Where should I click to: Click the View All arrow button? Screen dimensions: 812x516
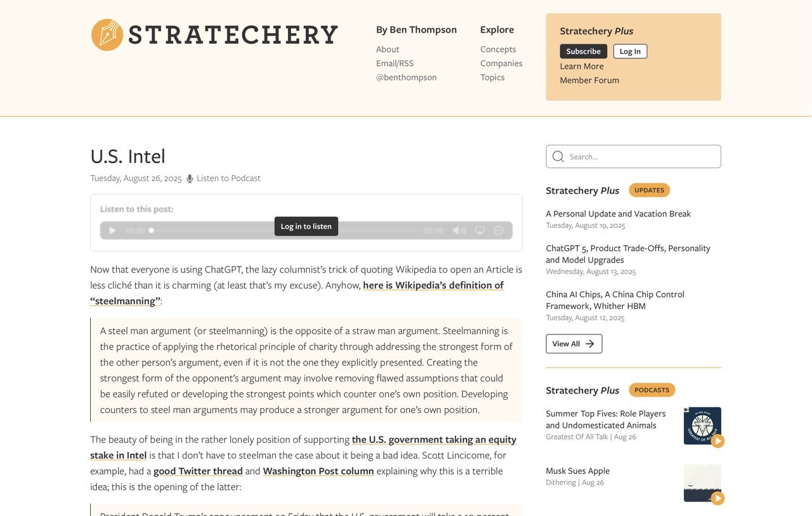[573, 344]
